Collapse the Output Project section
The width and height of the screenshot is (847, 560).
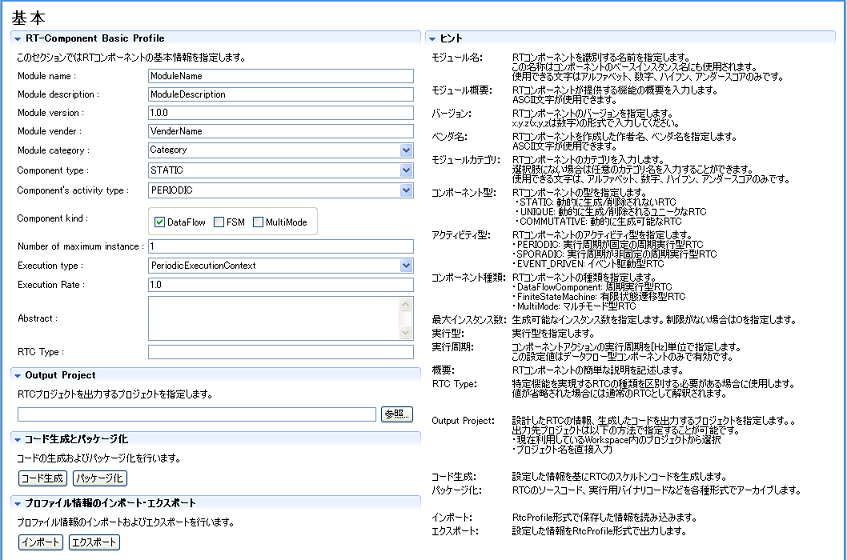pos(17,375)
